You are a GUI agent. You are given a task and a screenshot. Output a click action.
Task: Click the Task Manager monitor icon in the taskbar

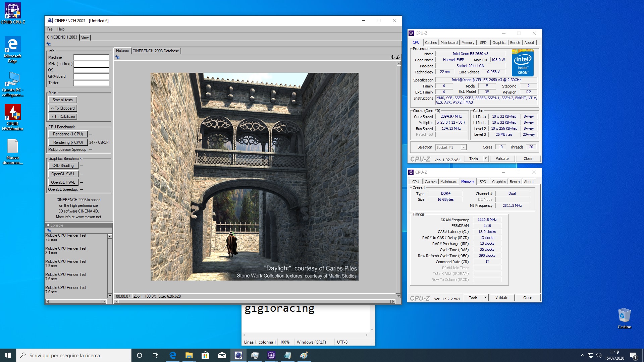click(x=255, y=355)
